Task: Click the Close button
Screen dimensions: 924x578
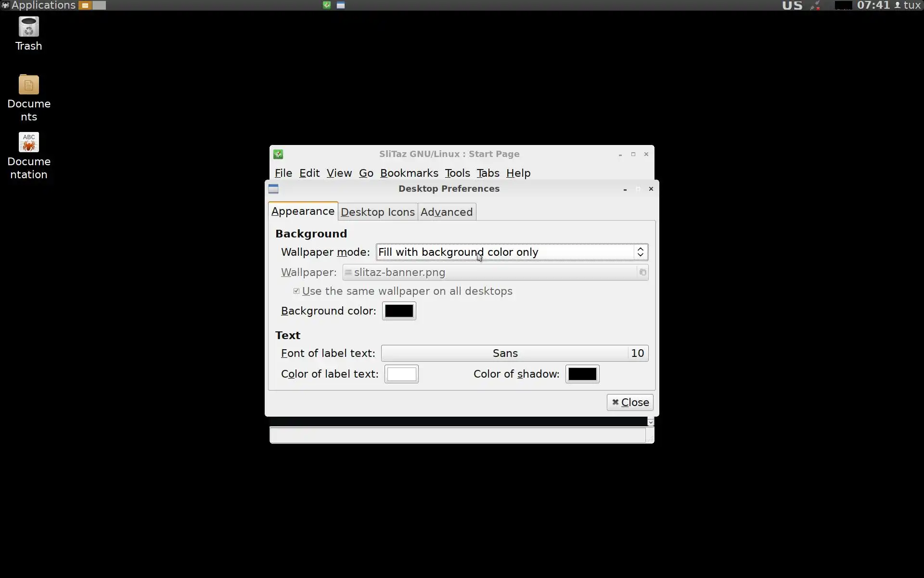Action: point(629,403)
